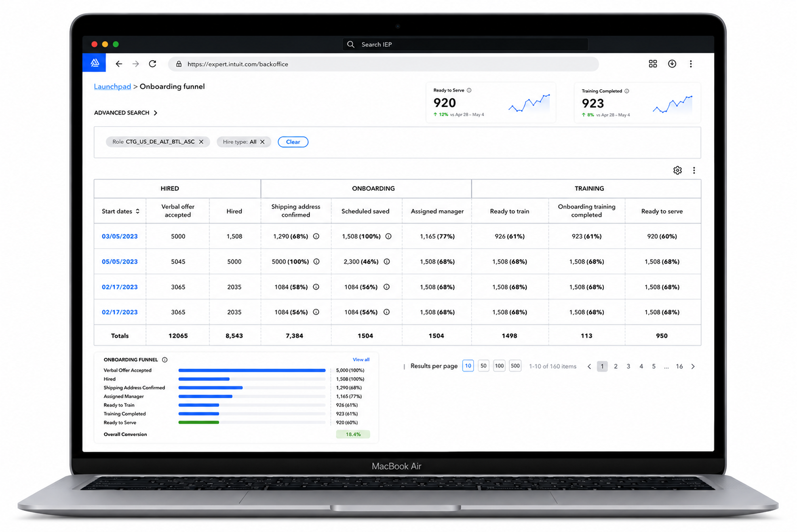This screenshot has height=532, width=797.
Task: Click info icon next to Onboarding Funnel title
Action: click(164, 360)
